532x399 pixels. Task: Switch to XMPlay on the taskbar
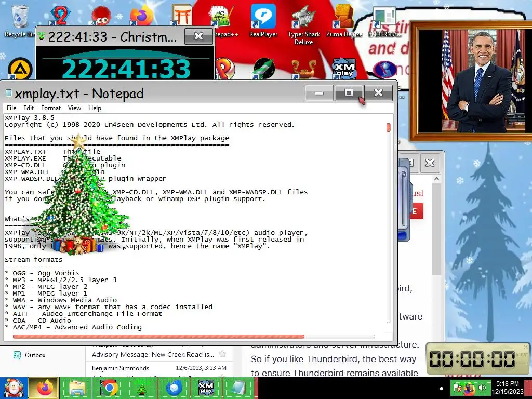[x=206, y=388]
